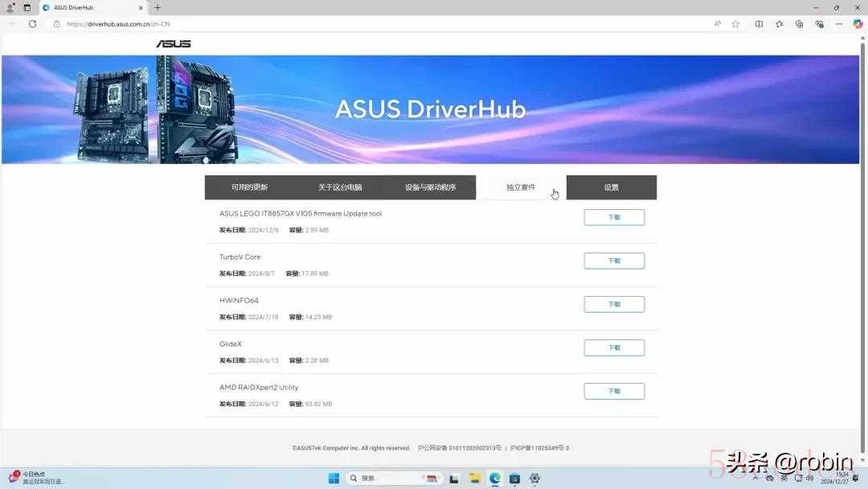The width and height of the screenshot is (868, 489).
Task: Close the ASUS DriverHub tab
Action: 141,8
